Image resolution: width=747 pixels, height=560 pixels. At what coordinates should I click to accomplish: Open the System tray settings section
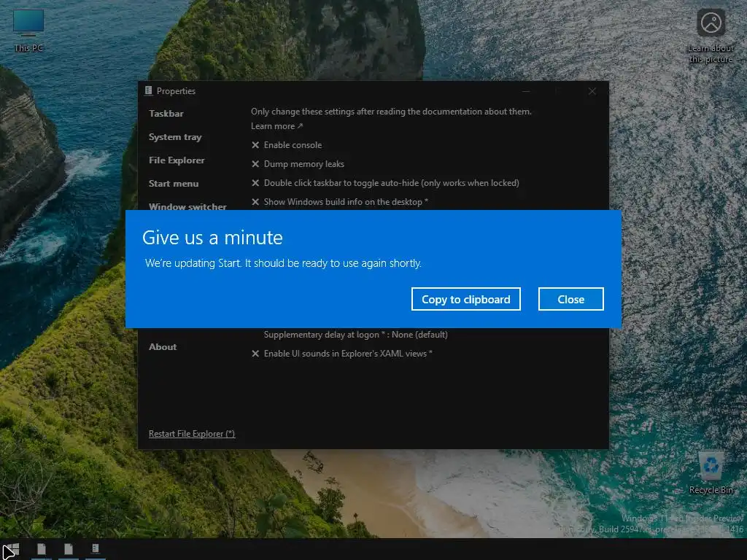[x=175, y=136]
